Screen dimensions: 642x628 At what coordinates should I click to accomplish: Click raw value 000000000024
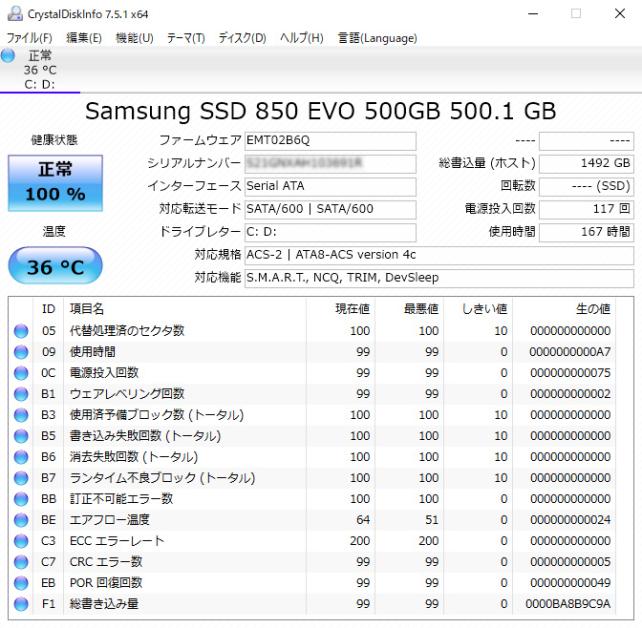(570, 520)
